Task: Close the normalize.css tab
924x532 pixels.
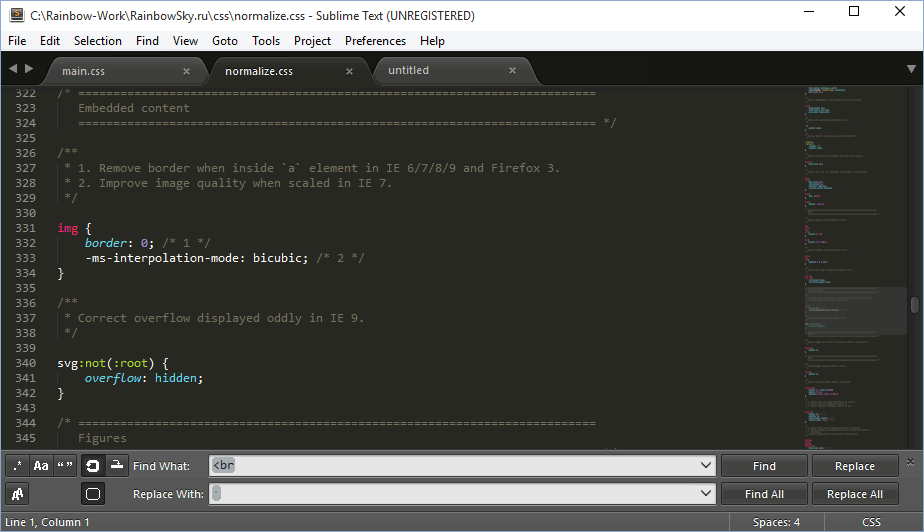Action: click(349, 71)
